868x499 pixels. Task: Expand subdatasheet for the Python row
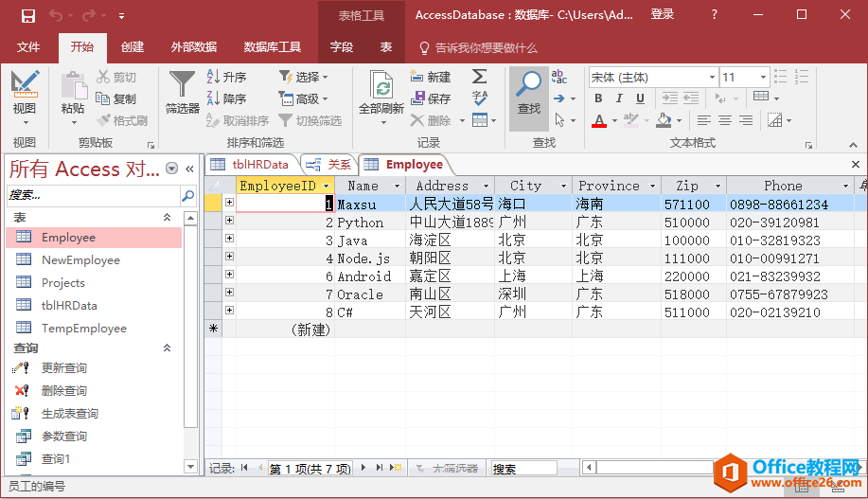[x=229, y=221]
